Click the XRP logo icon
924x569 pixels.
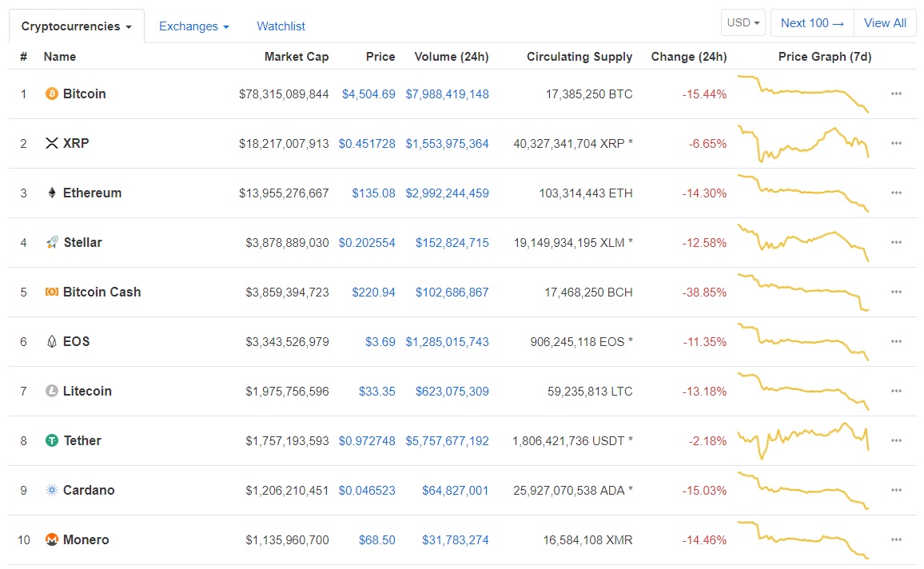tap(52, 144)
